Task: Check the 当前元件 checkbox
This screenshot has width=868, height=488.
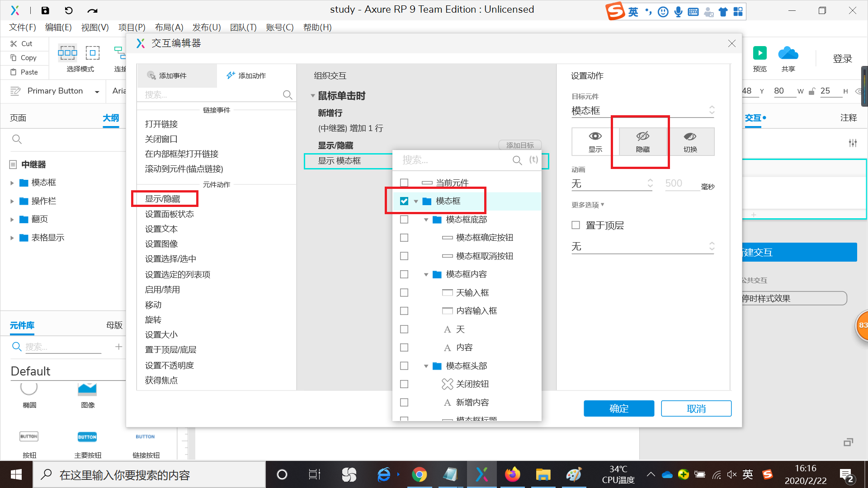Action: click(404, 183)
